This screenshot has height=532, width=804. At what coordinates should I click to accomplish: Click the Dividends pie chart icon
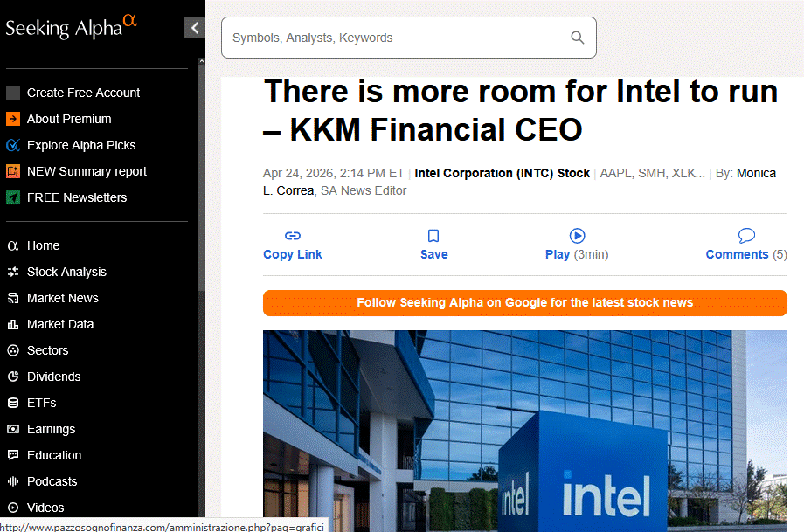[13, 377]
